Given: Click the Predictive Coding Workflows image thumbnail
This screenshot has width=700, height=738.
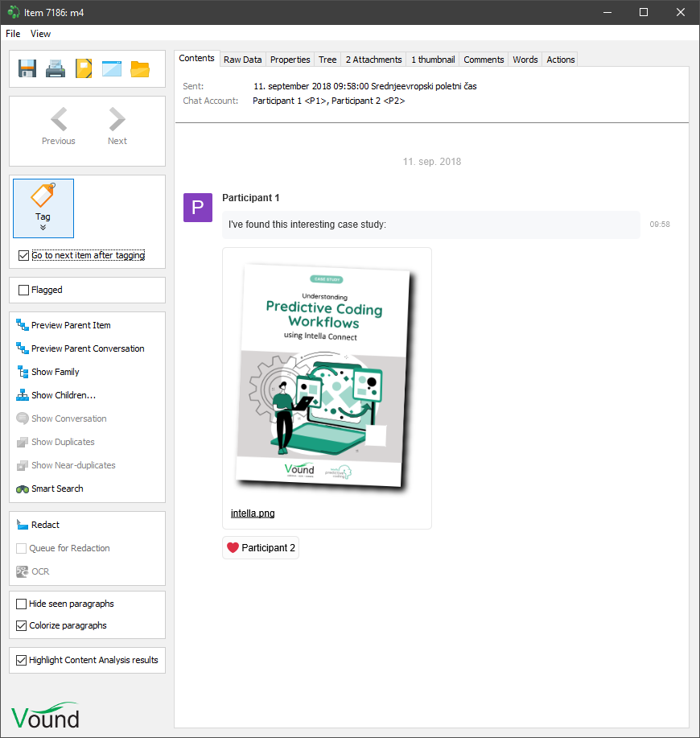Looking at the screenshot, I should (x=325, y=377).
